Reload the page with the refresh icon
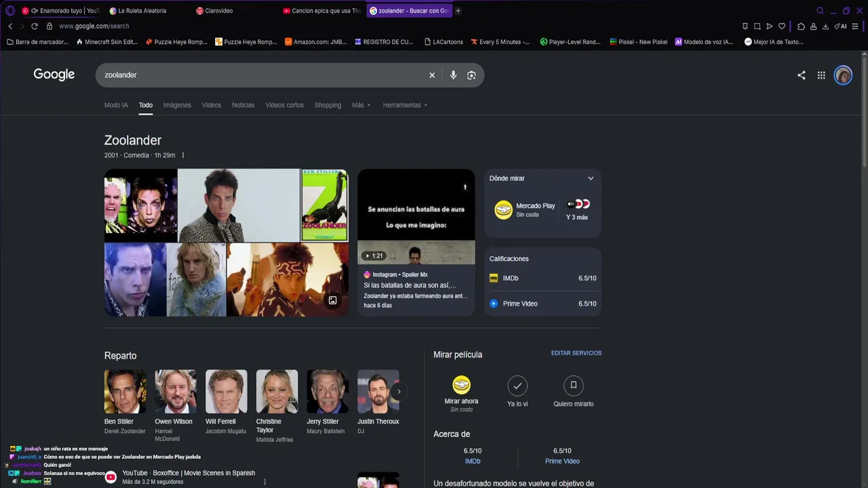Image resolution: width=868 pixels, height=488 pixels. click(35, 26)
